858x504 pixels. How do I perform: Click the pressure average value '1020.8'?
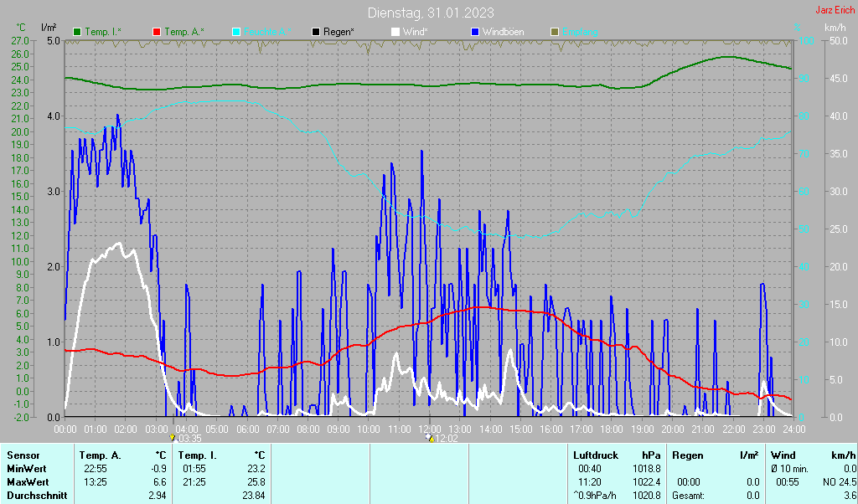(x=648, y=496)
